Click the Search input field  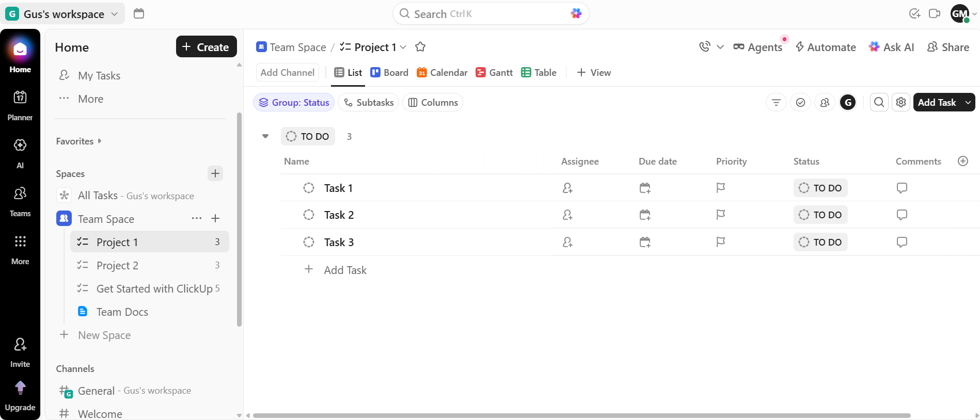pos(491,14)
